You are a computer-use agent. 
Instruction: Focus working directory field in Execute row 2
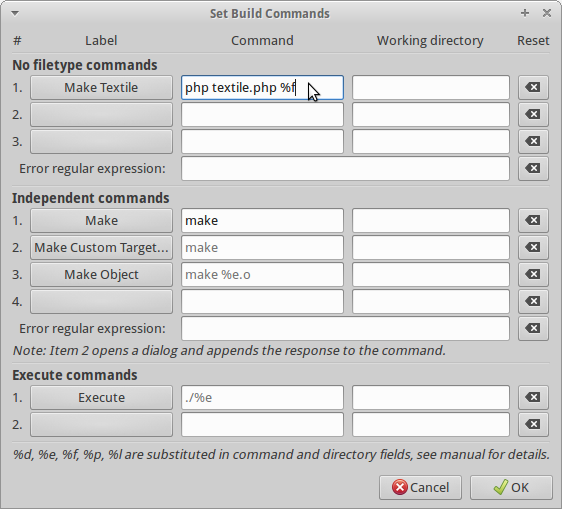tap(431, 424)
